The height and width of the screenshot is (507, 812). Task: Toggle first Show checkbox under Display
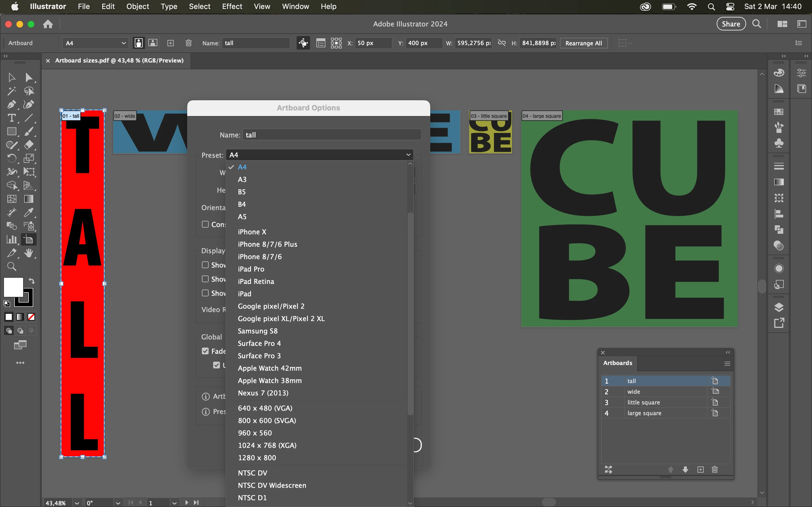(205, 265)
